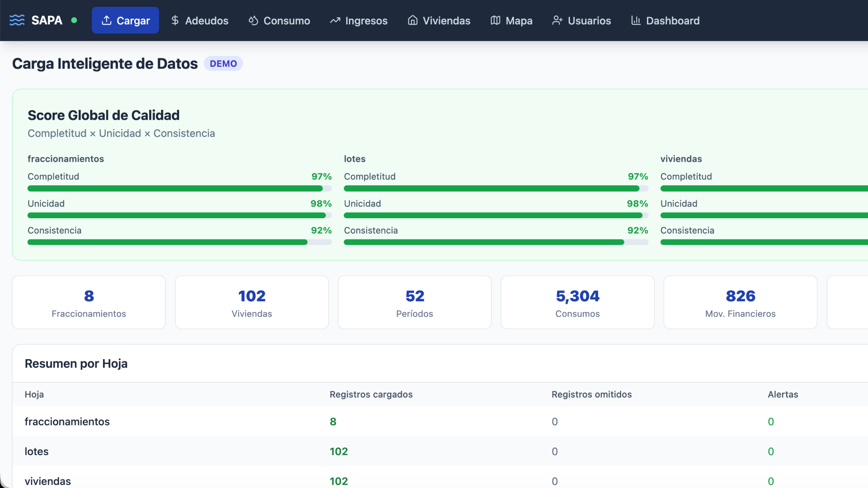
Task: Click lotes Consistencia progress bar
Action: (x=496, y=242)
